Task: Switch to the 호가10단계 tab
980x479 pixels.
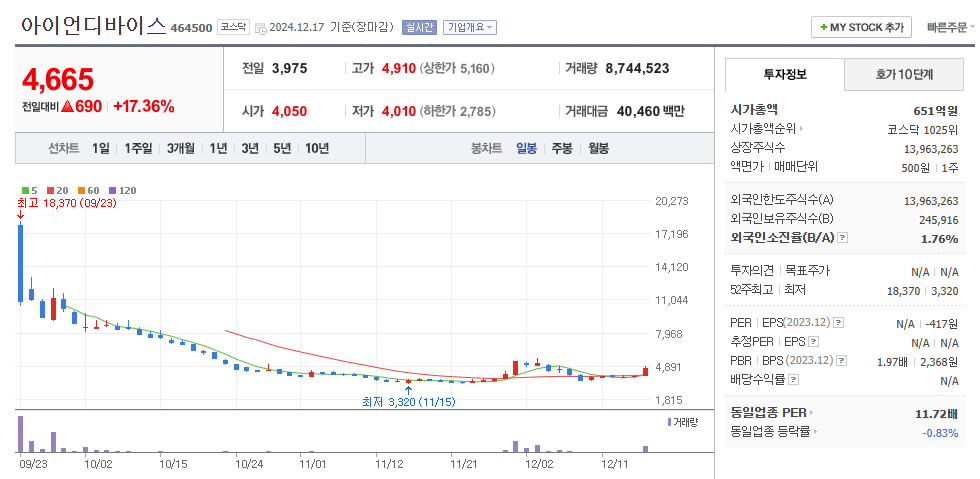Action: (x=904, y=74)
